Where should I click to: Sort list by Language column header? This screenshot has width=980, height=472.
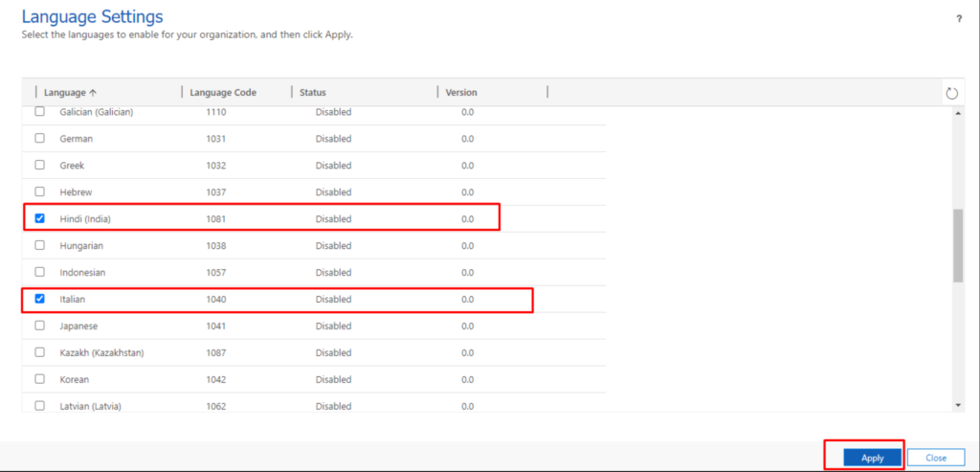tap(70, 93)
